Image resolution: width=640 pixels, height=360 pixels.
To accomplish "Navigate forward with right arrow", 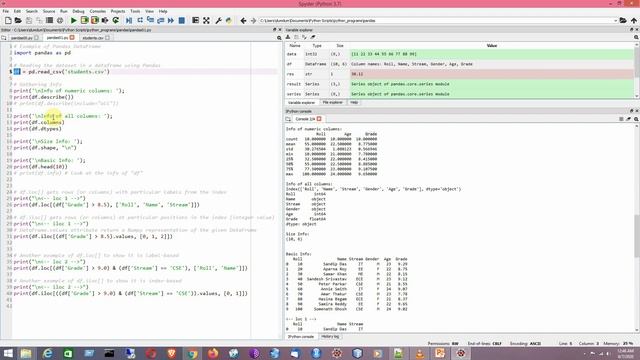I will (253, 20).
